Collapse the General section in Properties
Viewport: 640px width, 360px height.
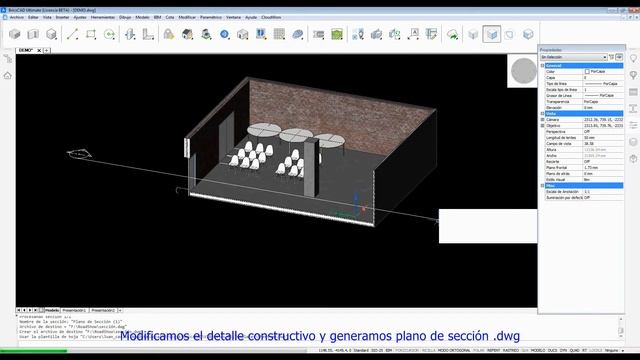pyautogui.click(x=542, y=65)
